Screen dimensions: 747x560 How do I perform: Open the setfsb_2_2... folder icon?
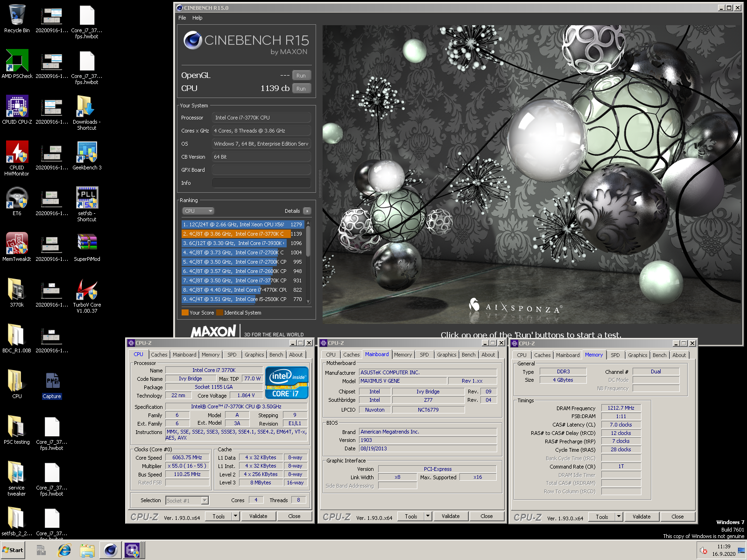(17, 521)
